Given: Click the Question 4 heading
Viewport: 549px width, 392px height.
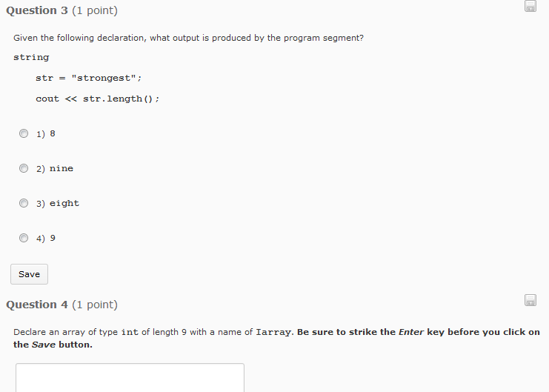Looking at the screenshot, I should [x=62, y=305].
